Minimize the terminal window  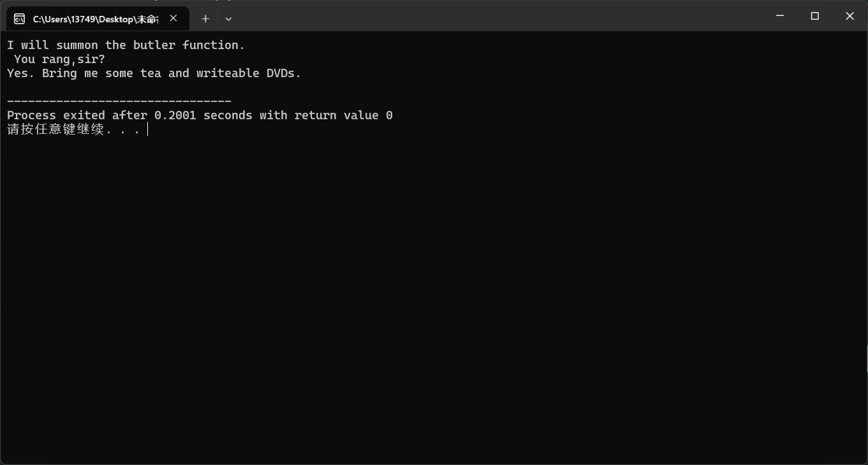(780, 16)
